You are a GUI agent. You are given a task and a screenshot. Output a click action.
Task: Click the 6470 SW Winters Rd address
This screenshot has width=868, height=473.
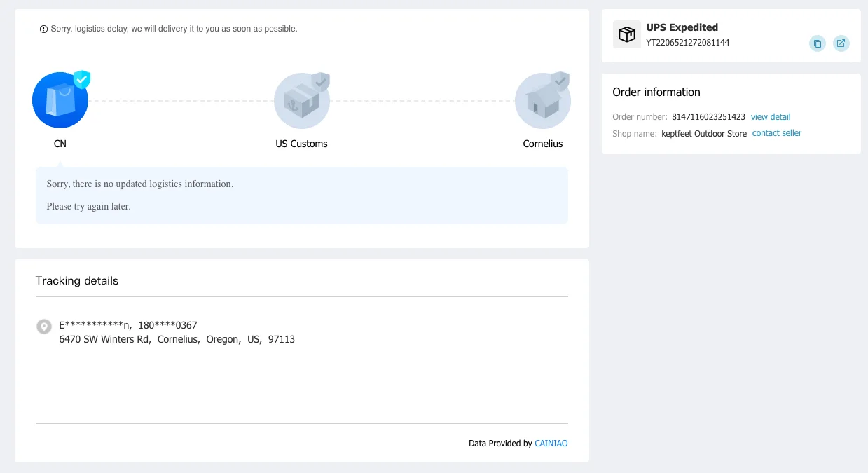point(177,339)
